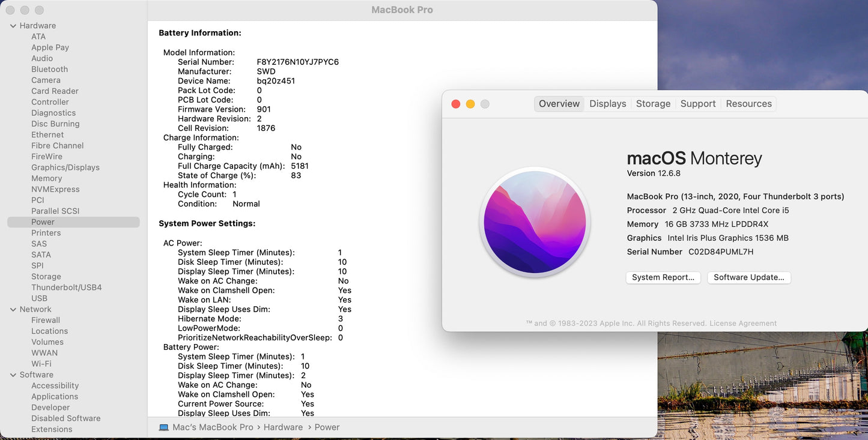The width and height of the screenshot is (868, 440).
Task: Open the License Agreement link
Action: click(x=743, y=324)
